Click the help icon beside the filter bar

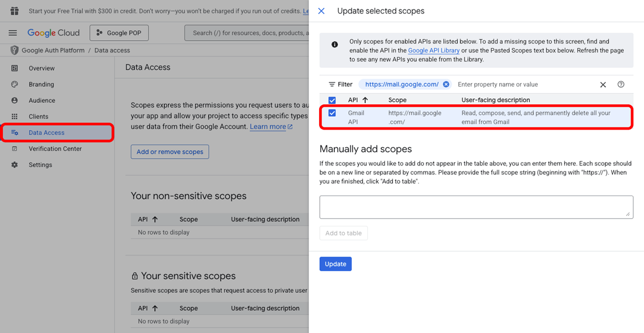tap(621, 84)
